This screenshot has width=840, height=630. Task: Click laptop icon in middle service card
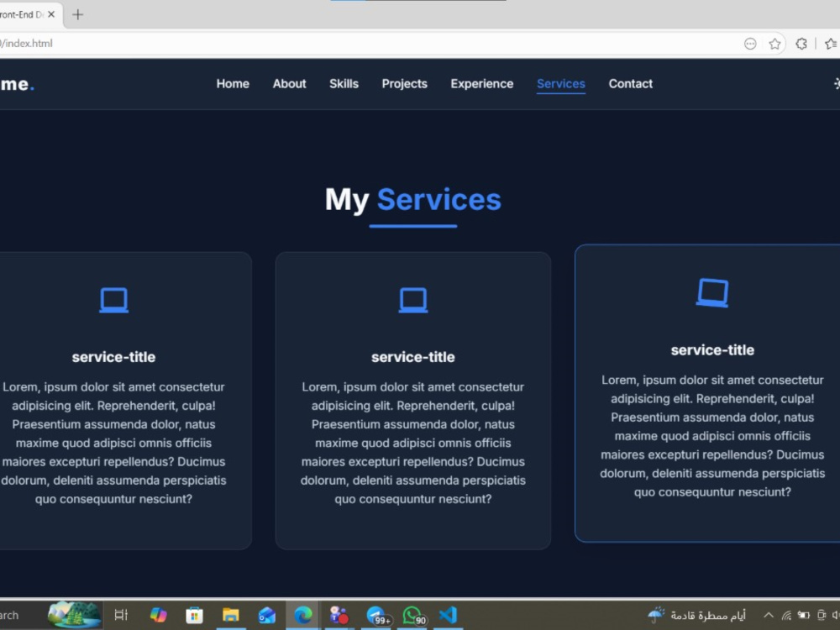413,300
